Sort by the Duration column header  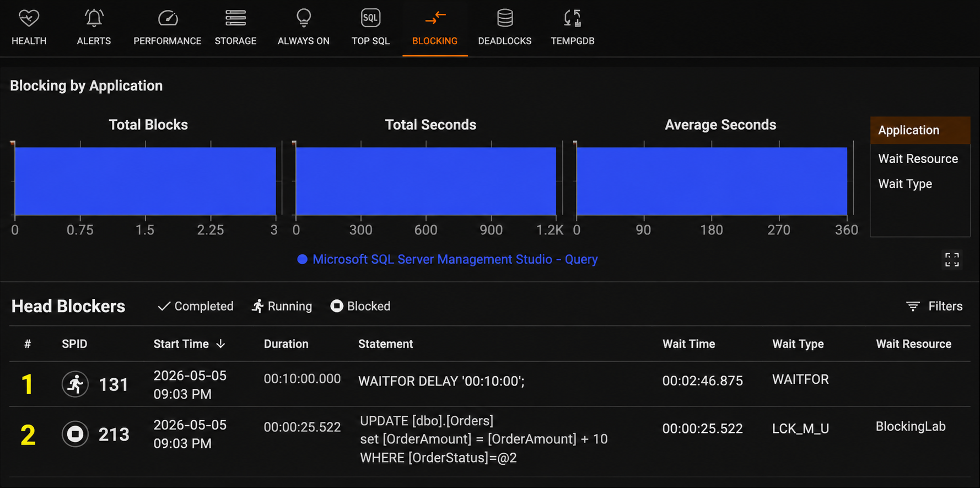[286, 344]
